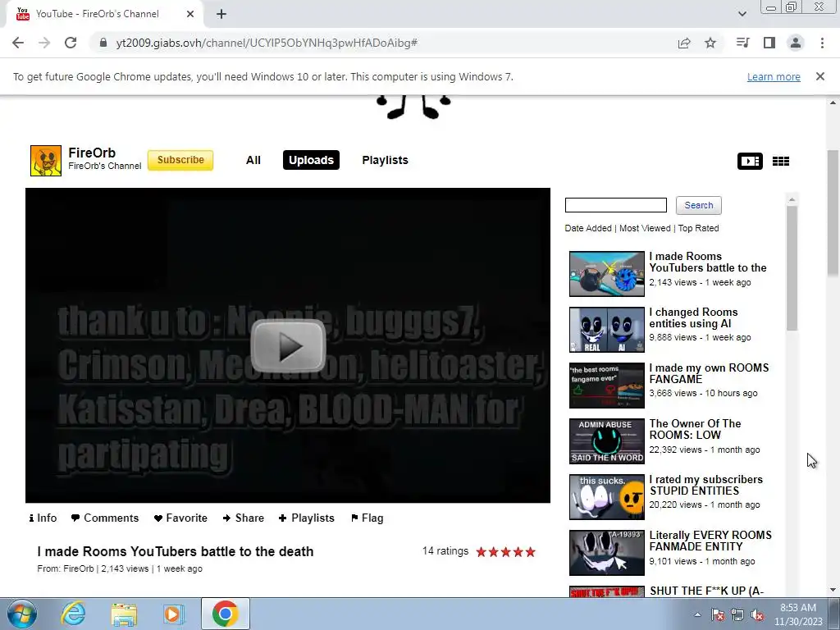This screenshot has width=840, height=630.
Task: Switch to the All tab
Action: pyautogui.click(x=253, y=160)
